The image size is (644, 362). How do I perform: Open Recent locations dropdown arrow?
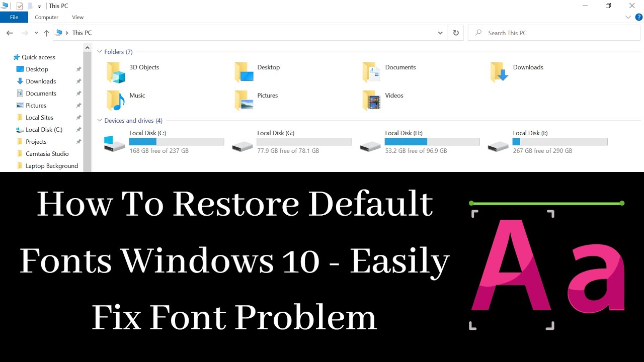36,33
